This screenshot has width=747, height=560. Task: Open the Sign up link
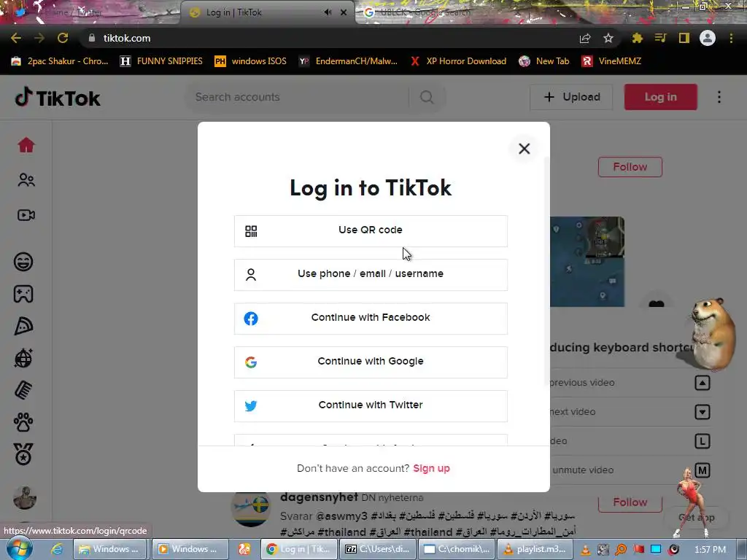pyautogui.click(x=431, y=468)
